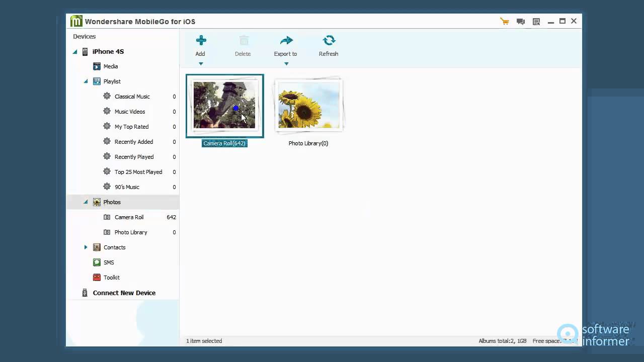Viewport: 644px width, 362px height.
Task: Open SMS in the sidebar
Action: coord(109,262)
